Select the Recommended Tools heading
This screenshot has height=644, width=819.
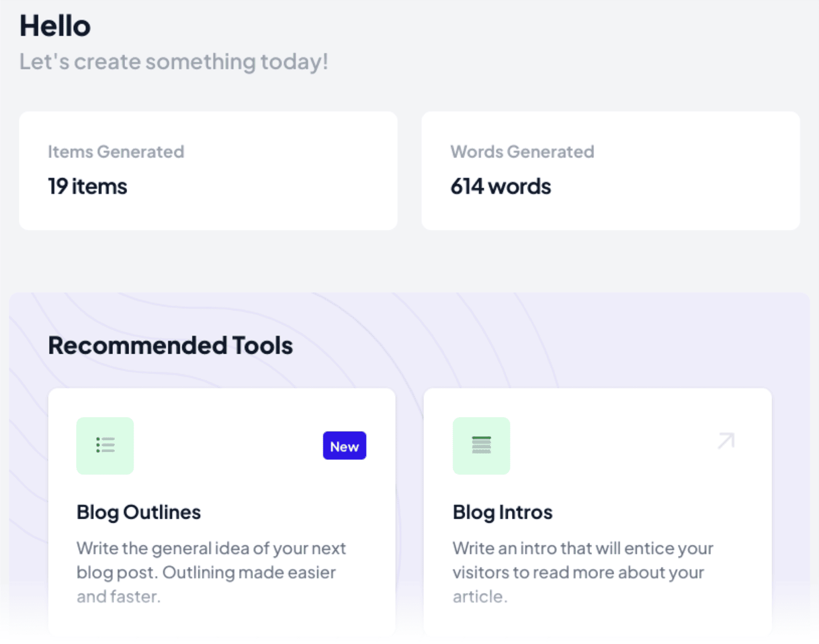point(170,345)
